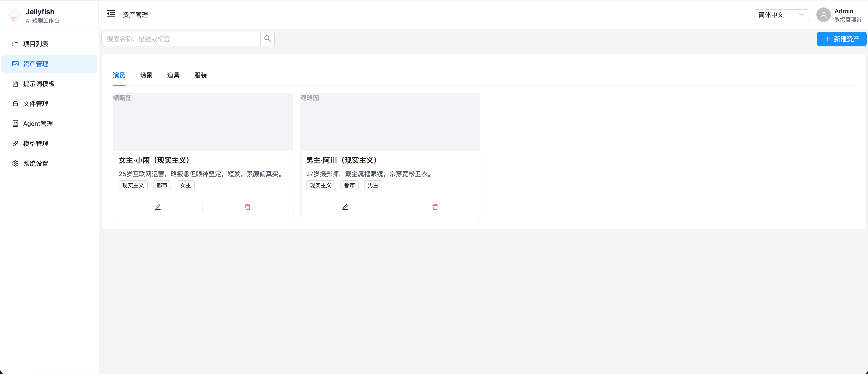Select the 提示词模板 sidebar icon

tap(15, 84)
